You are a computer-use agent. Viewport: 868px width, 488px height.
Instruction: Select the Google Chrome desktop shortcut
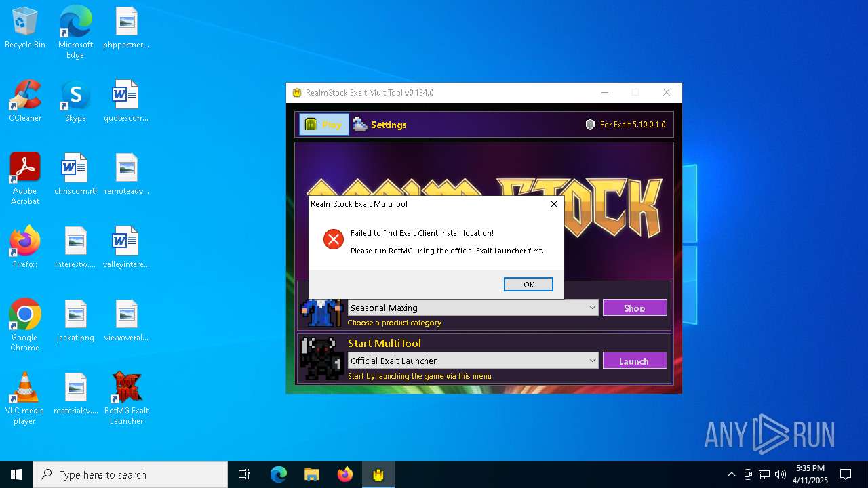[x=25, y=325]
